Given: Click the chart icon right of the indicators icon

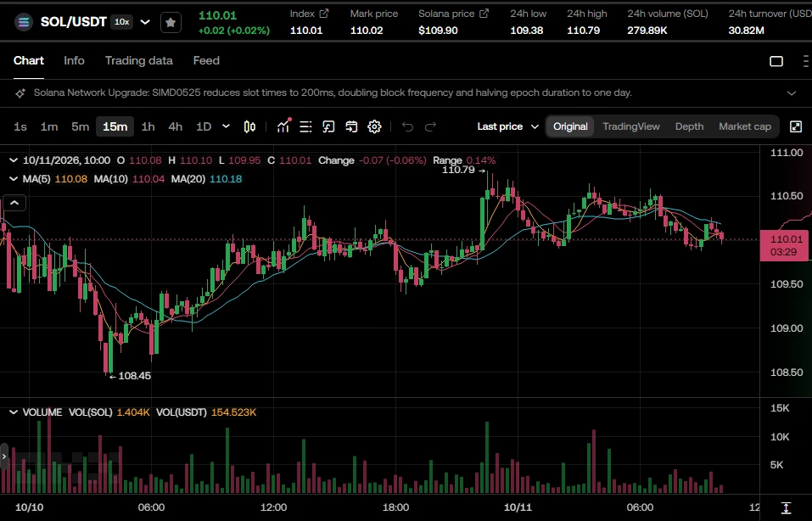Looking at the screenshot, I should [306, 127].
